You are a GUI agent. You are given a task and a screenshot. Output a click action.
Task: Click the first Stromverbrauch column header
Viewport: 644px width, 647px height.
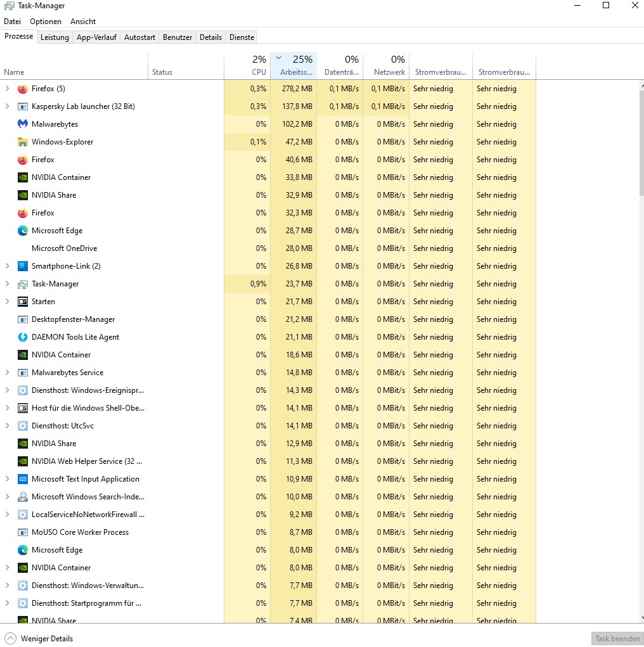(441, 66)
